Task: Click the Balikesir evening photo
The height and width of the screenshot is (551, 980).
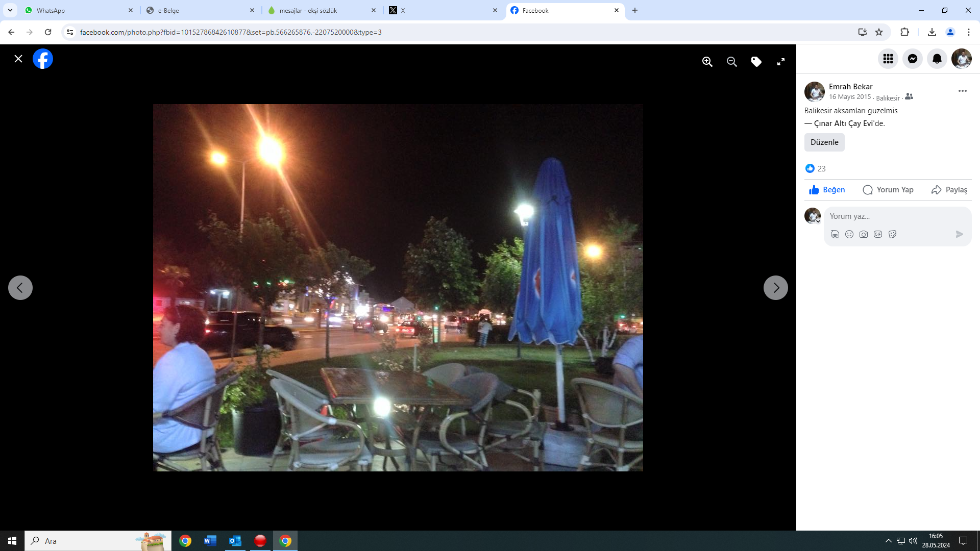Action: (x=398, y=288)
